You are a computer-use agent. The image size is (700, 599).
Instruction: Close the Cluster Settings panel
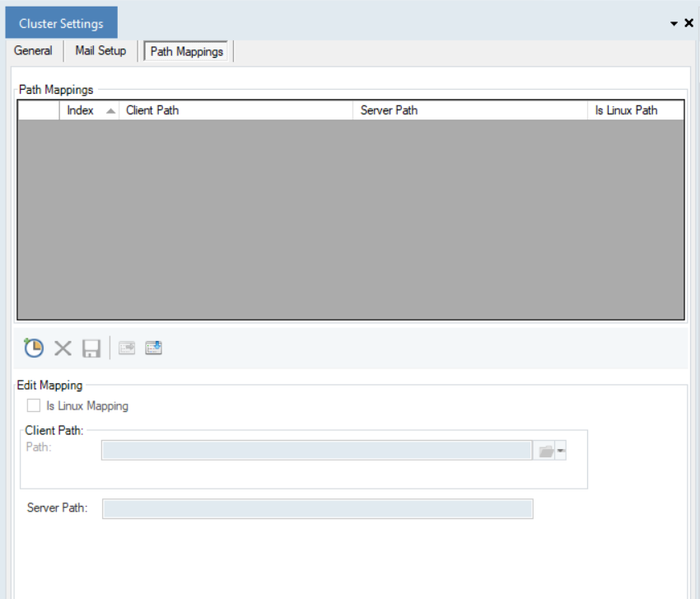pyautogui.click(x=689, y=23)
